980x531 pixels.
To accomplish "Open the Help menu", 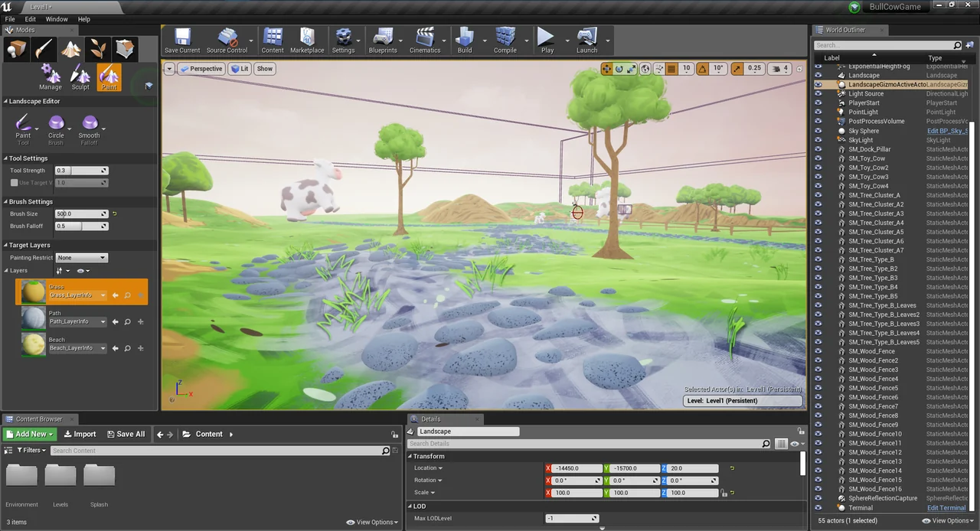I will click(x=84, y=19).
